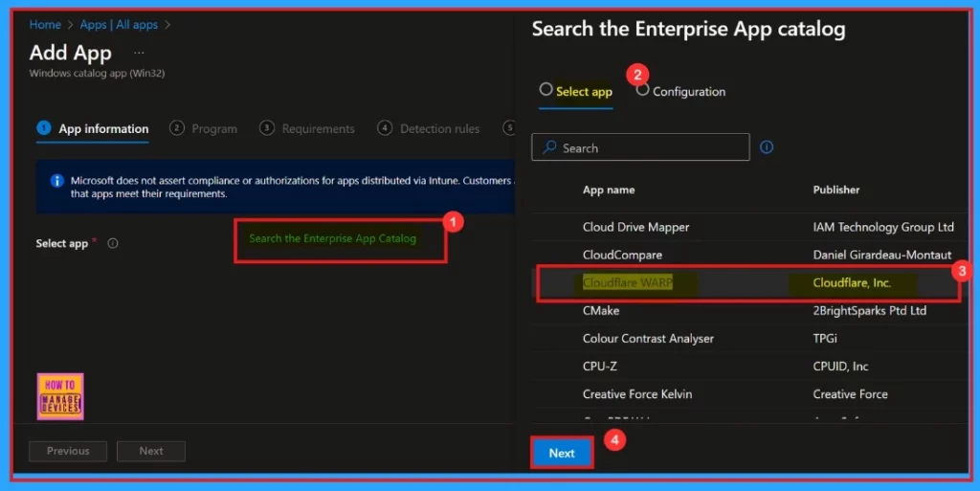Select the Cloudflare WARP app
The height and width of the screenshot is (491, 980).
[x=748, y=283]
